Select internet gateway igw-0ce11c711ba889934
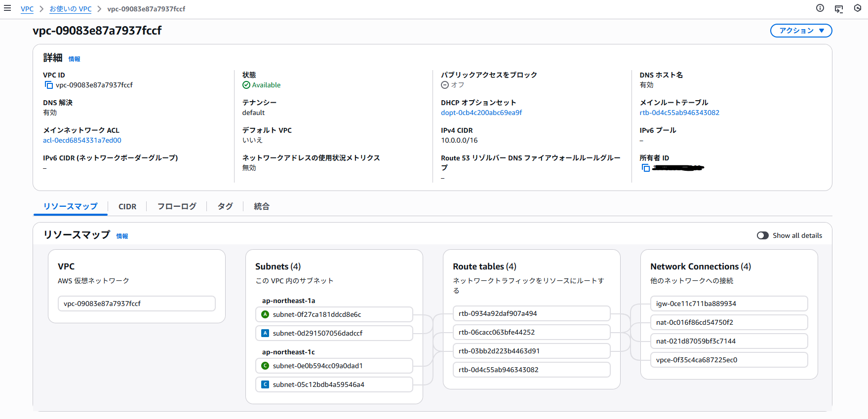868x419 pixels. click(729, 304)
